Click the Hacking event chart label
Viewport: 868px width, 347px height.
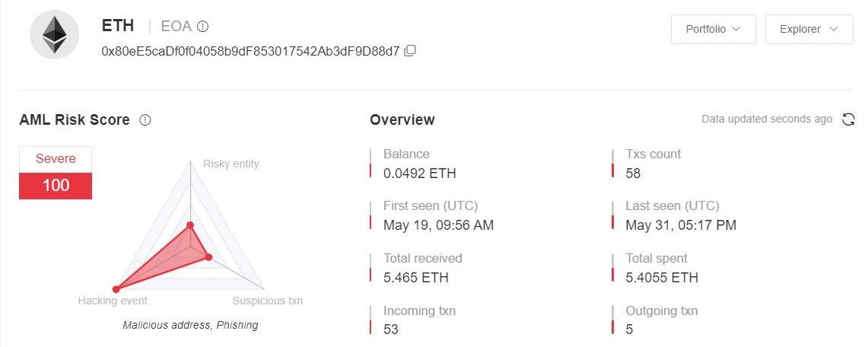point(113,301)
